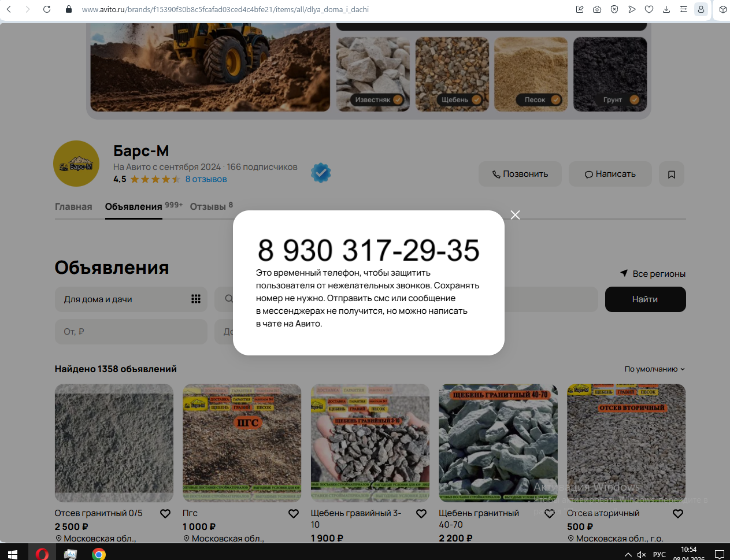The height and width of the screenshot is (560, 730).
Task: Click the browser flow send icon
Action: pos(632,9)
